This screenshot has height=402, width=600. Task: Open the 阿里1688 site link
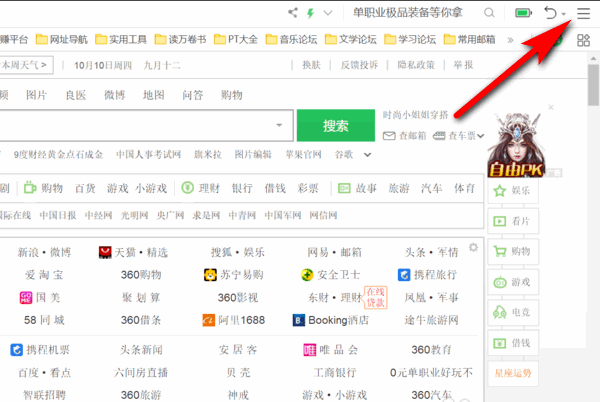click(x=234, y=320)
